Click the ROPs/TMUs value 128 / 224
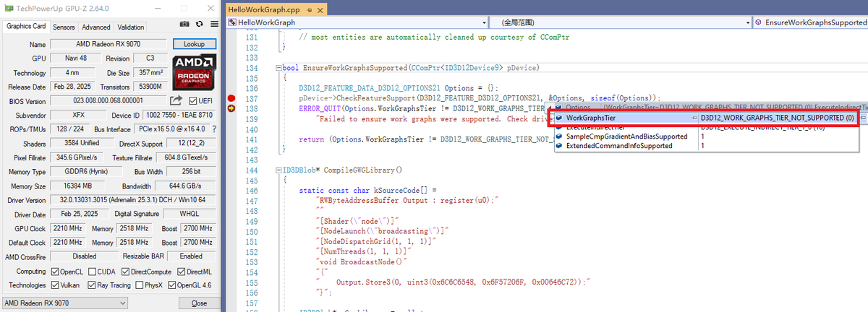 tap(72, 129)
